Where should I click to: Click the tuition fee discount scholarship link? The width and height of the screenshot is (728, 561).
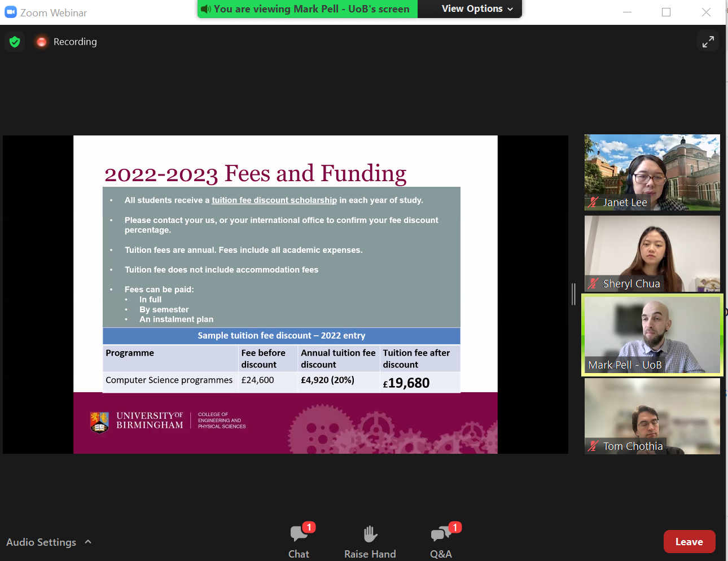(x=274, y=200)
